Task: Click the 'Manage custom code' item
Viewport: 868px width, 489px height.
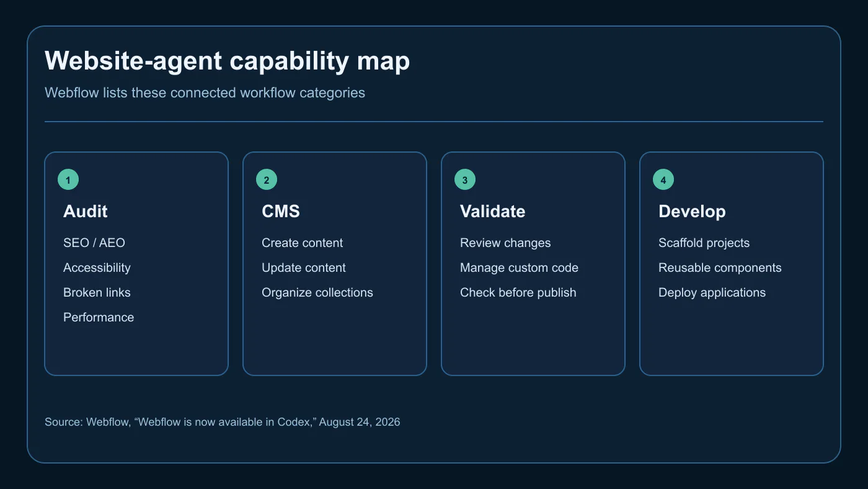Action: [x=520, y=268]
